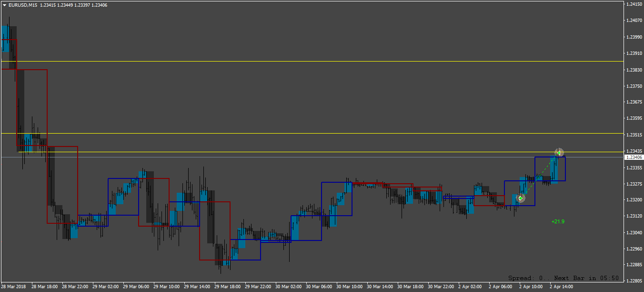Image resolution: width=644 pixels, height=292 pixels.
Task: Click the 29 Mar 14:00 time label
Action: click(x=197, y=287)
